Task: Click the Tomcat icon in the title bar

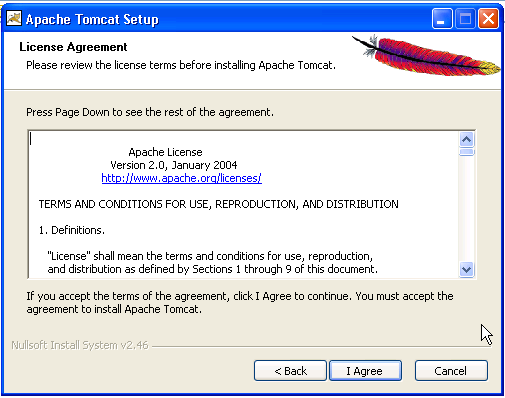Action: pyautogui.click(x=14, y=18)
